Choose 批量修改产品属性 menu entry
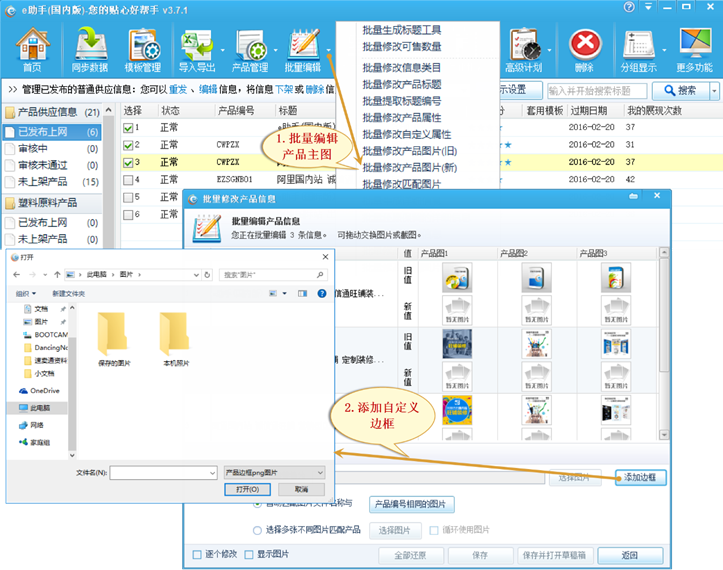This screenshot has height=570, width=723. click(402, 118)
